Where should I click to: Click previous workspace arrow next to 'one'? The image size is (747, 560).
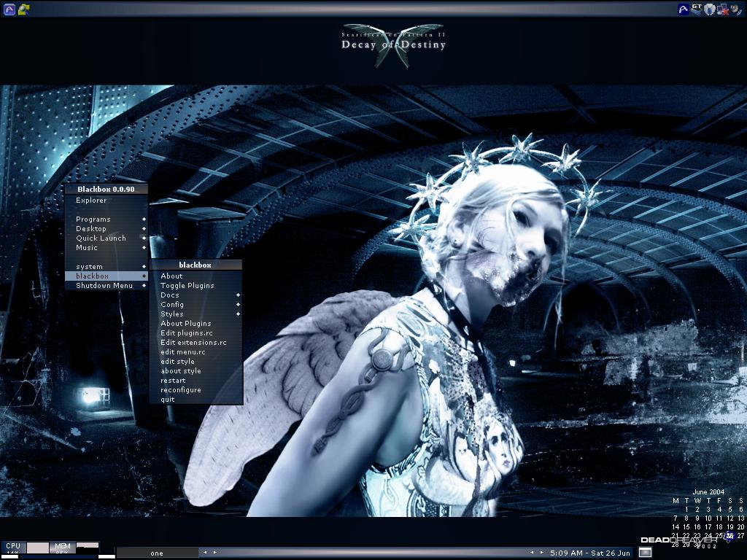(205, 553)
